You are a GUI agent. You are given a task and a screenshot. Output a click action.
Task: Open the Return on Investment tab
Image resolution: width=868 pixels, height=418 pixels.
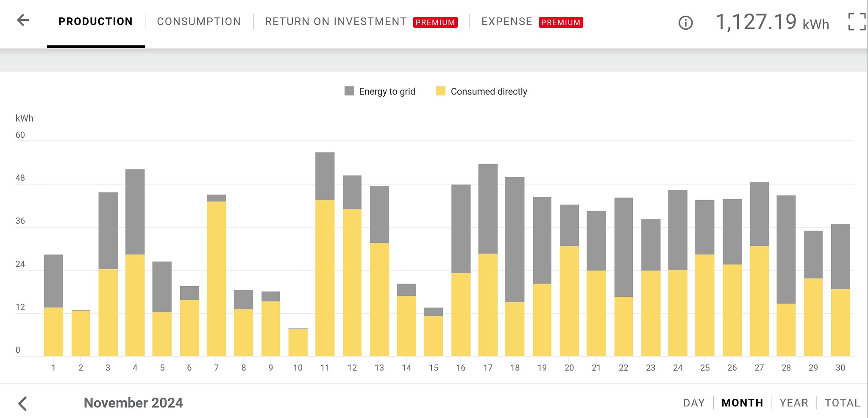[335, 22]
